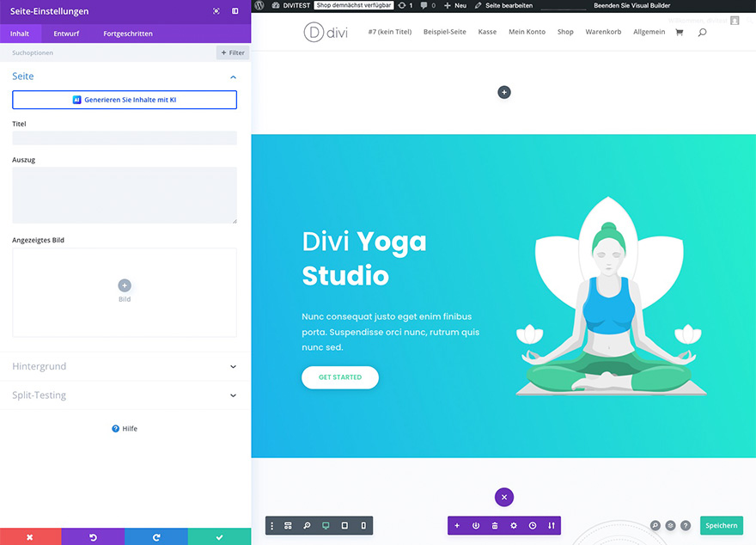Screen dimensions: 756x545
Task: Click the search magnifier in the site header
Action: [702, 32]
